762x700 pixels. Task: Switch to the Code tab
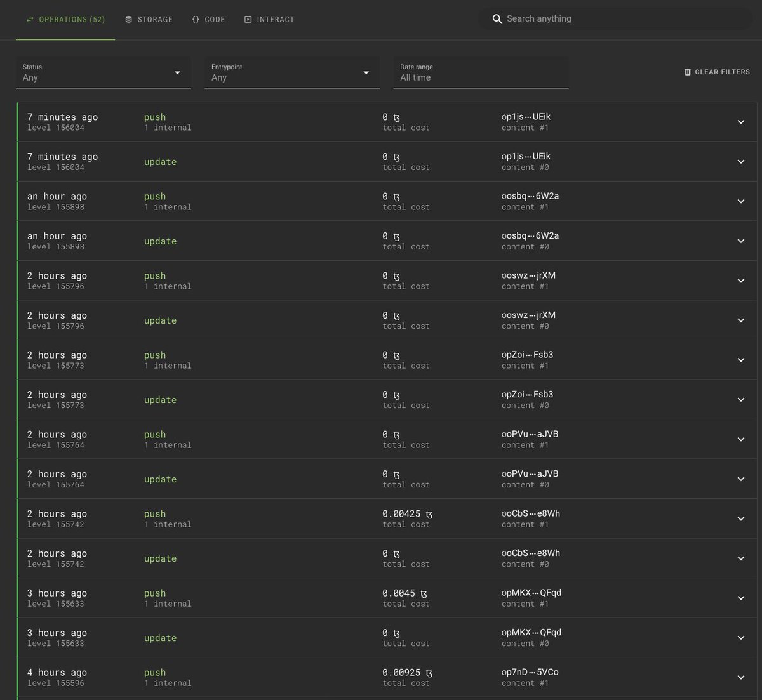click(x=208, y=20)
